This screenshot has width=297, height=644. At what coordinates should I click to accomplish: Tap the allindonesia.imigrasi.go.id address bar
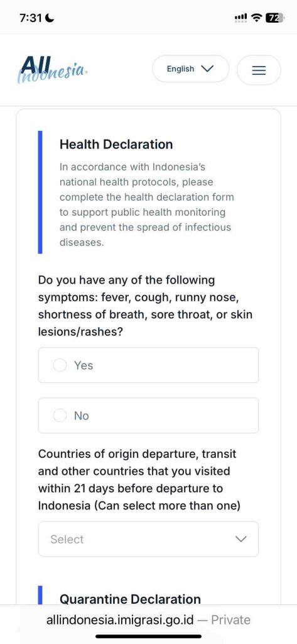point(148,619)
